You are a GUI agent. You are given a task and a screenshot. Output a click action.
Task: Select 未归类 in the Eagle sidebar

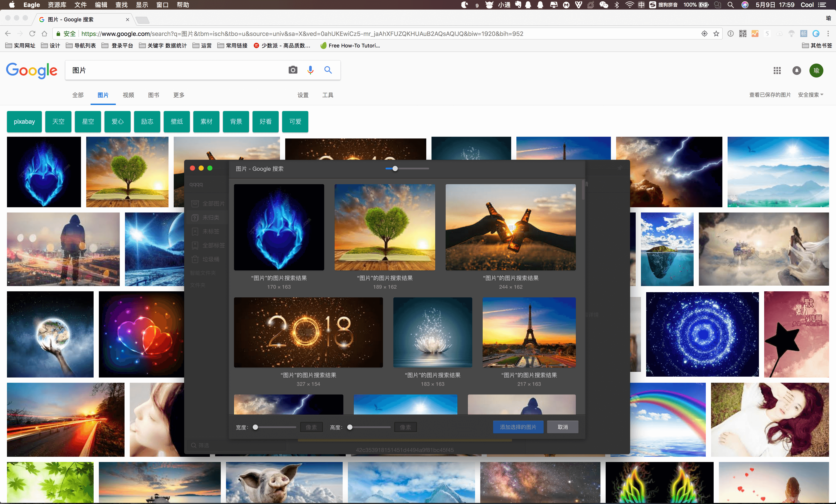208,217
